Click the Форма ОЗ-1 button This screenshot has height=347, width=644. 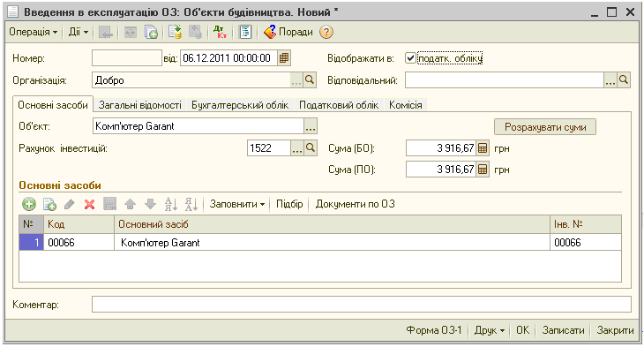pyautogui.click(x=434, y=330)
